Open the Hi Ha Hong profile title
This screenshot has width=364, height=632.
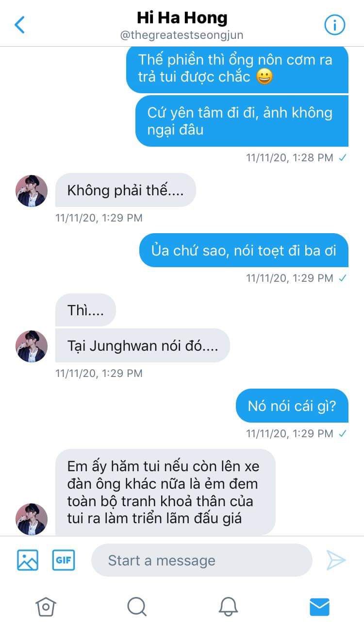(x=182, y=18)
